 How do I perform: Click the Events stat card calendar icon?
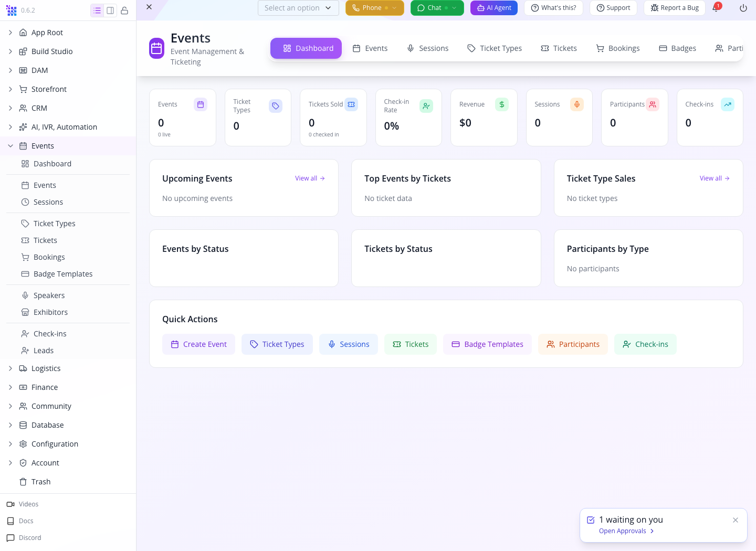click(201, 104)
